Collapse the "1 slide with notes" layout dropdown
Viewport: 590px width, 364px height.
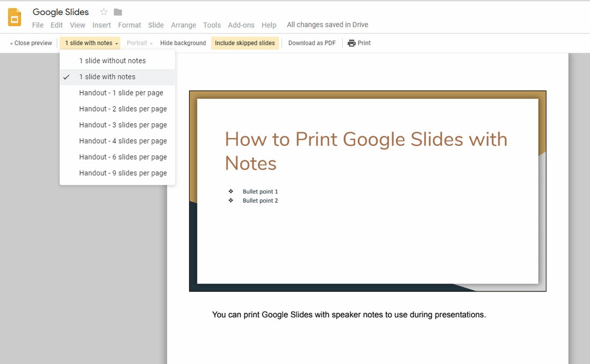90,43
